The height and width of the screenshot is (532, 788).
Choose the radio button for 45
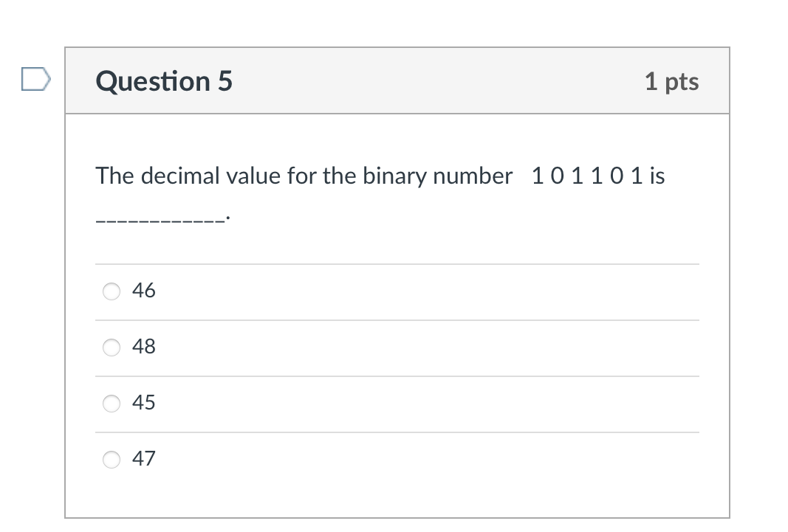[x=112, y=404]
